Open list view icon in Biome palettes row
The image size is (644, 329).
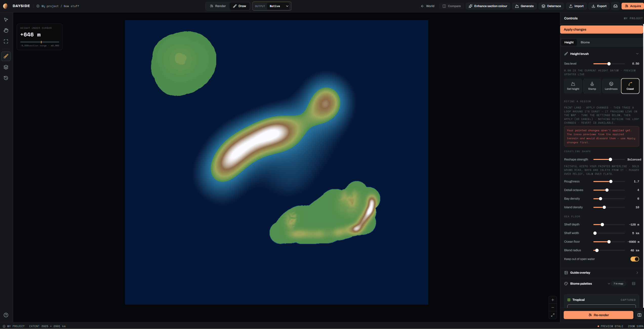(x=634, y=284)
